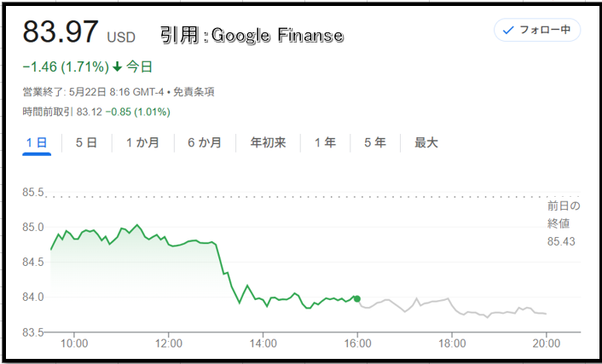Show the 6か月 chart range
This screenshot has height=364, width=602.
point(205,143)
